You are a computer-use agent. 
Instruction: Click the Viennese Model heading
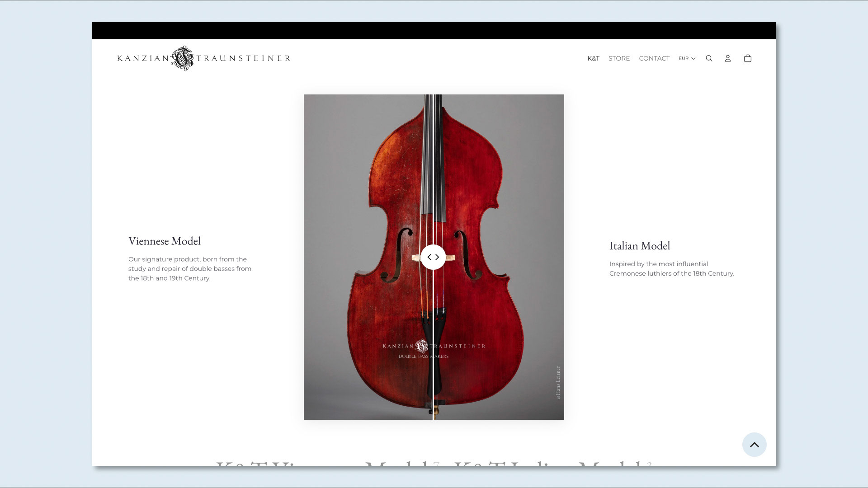tap(165, 241)
